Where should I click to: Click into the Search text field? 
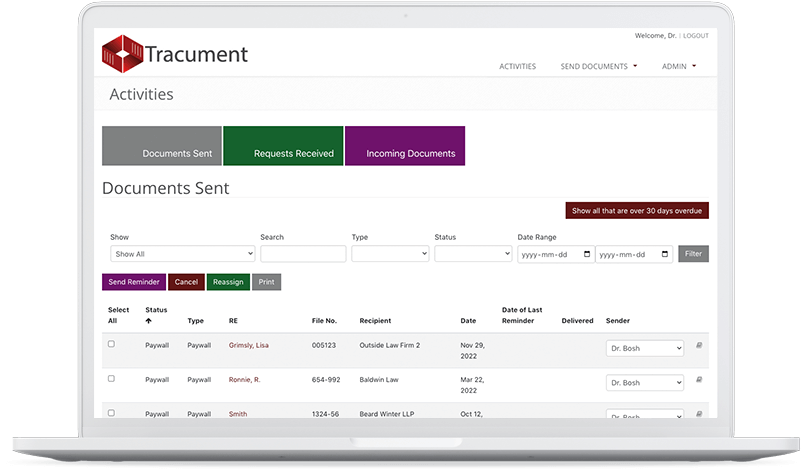(303, 254)
